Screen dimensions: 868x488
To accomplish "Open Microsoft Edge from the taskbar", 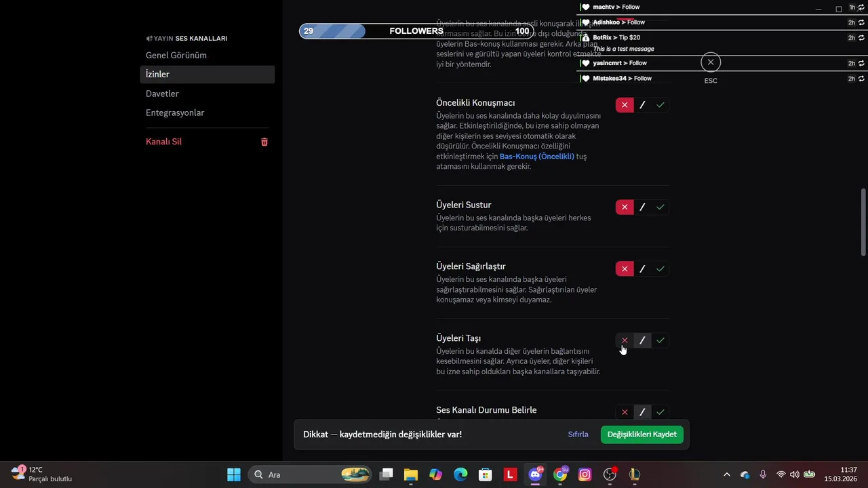I will click(460, 474).
